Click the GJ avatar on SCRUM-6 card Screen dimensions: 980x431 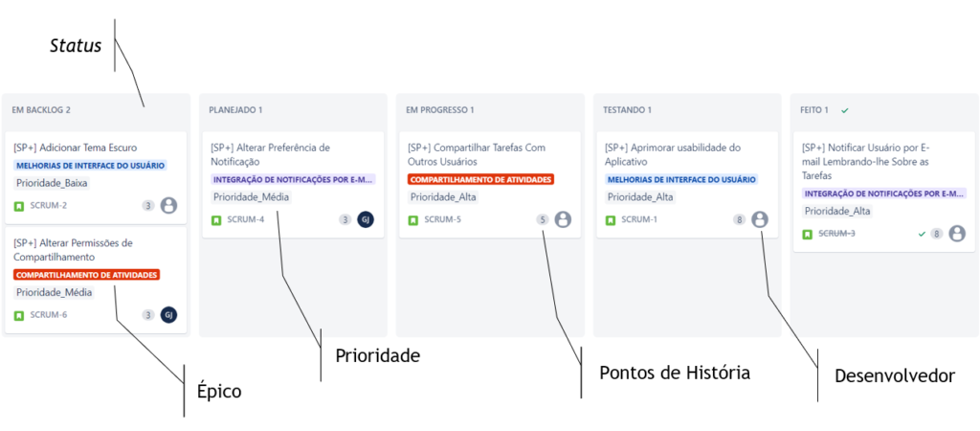pyautogui.click(x=168, y=315)
